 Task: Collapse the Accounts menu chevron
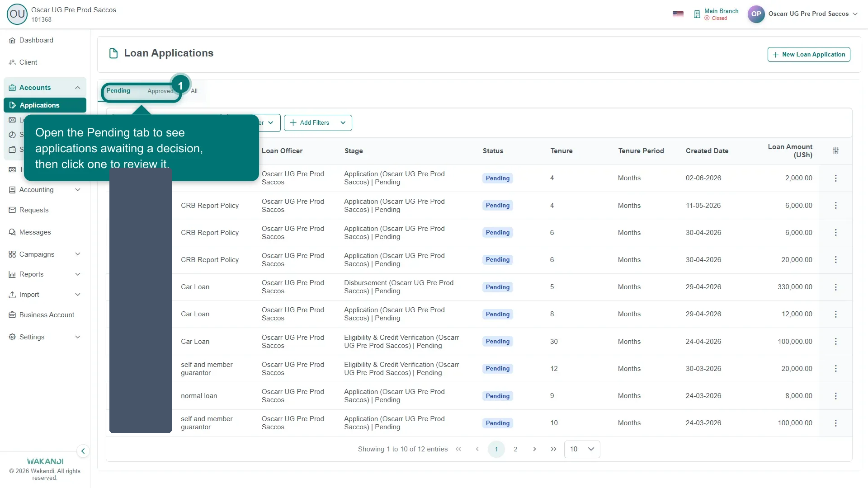click(78, 88)
